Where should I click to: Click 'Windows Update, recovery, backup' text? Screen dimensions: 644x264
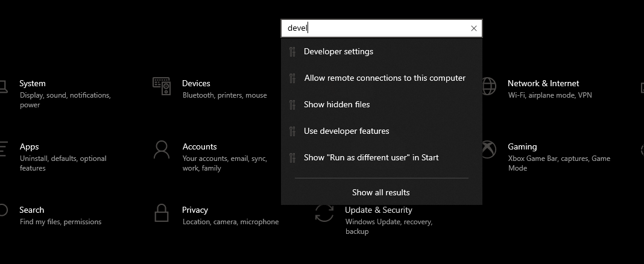pos(389,226)
